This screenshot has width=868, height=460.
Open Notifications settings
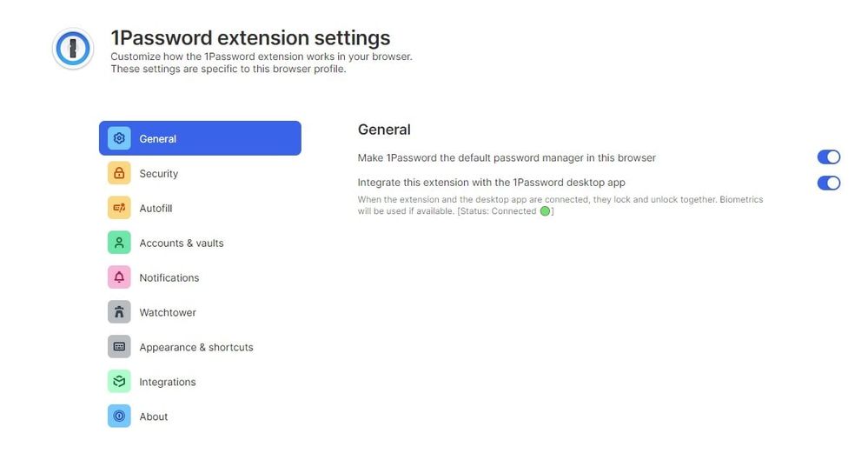click(x=169, y=278)
